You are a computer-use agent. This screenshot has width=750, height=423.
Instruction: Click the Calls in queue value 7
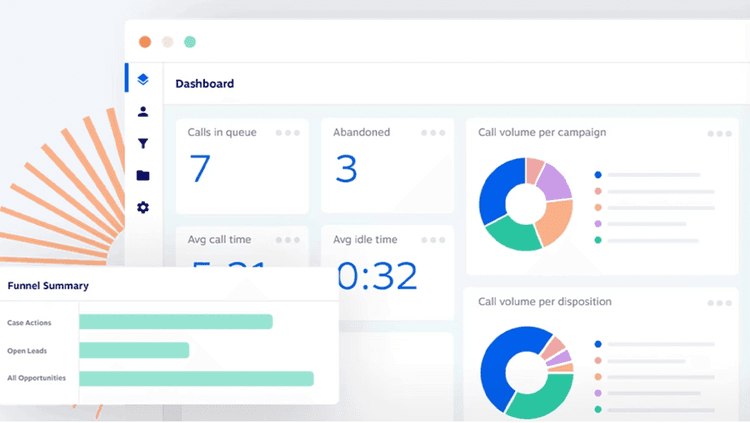click(x=200, y=168)
